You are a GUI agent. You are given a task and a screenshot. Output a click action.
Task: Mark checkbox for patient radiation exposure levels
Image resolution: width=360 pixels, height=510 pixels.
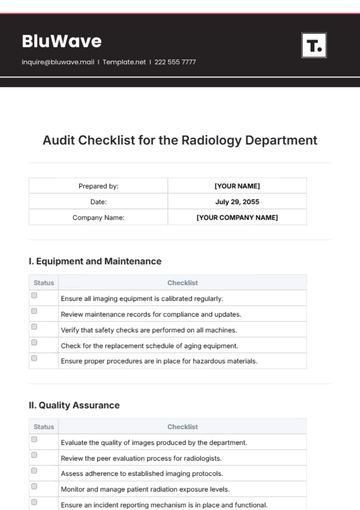[x=34, y=486]
